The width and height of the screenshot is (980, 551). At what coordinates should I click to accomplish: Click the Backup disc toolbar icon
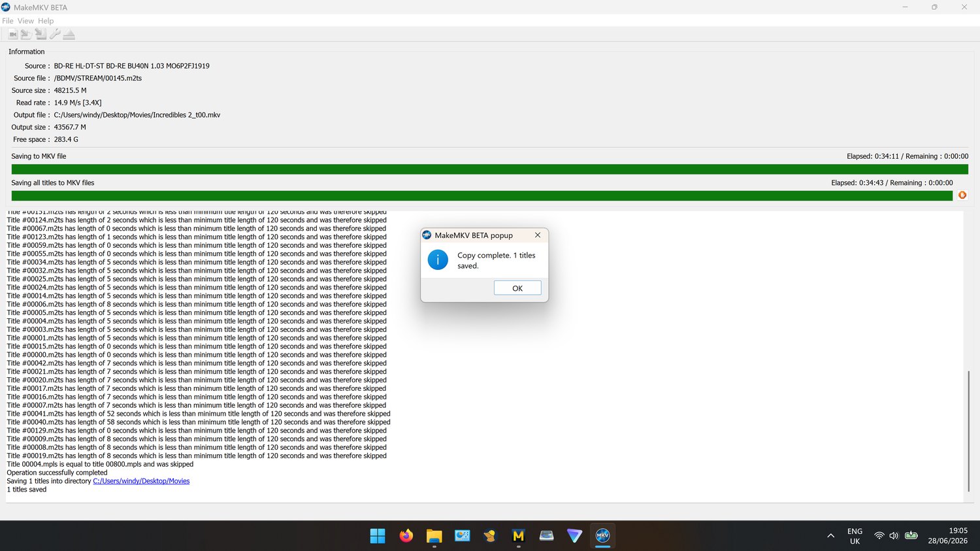26,34
